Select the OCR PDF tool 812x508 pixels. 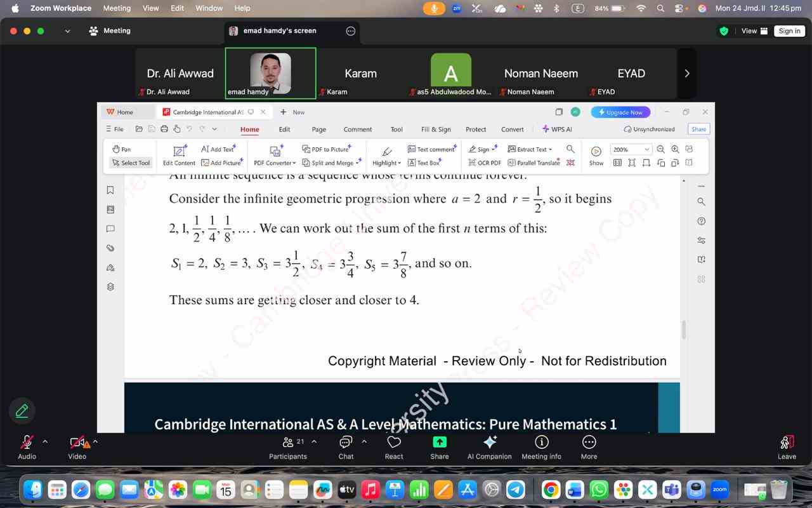485,163
